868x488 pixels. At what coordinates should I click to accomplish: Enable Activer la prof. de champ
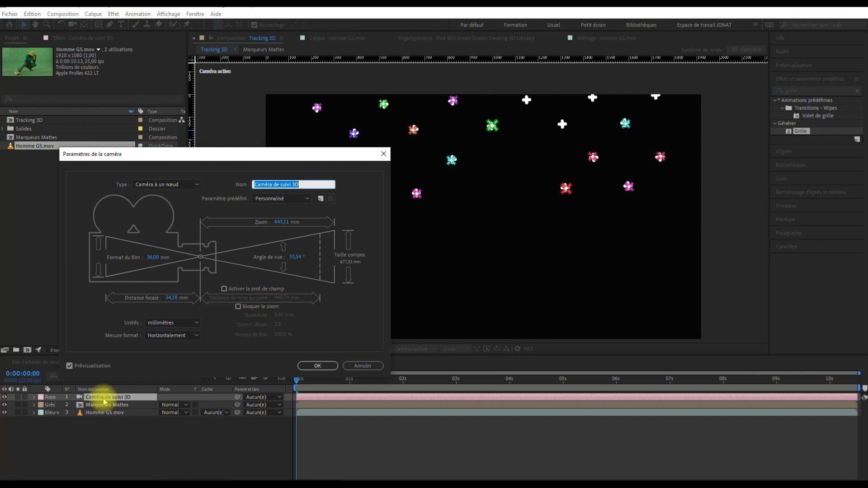(224, 289)
